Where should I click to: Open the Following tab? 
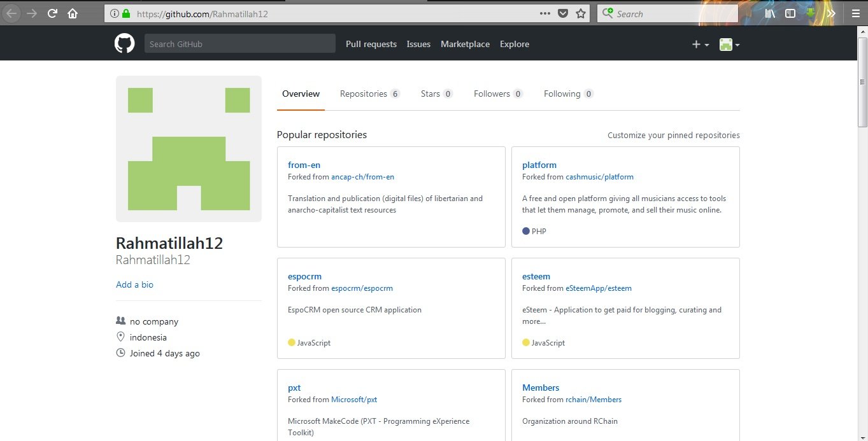tap(569, 94)
